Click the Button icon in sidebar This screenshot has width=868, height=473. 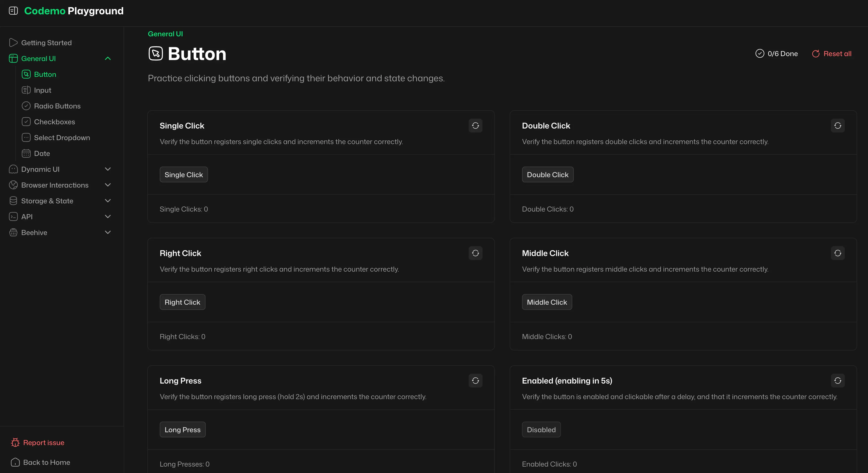tap(26, 74)
